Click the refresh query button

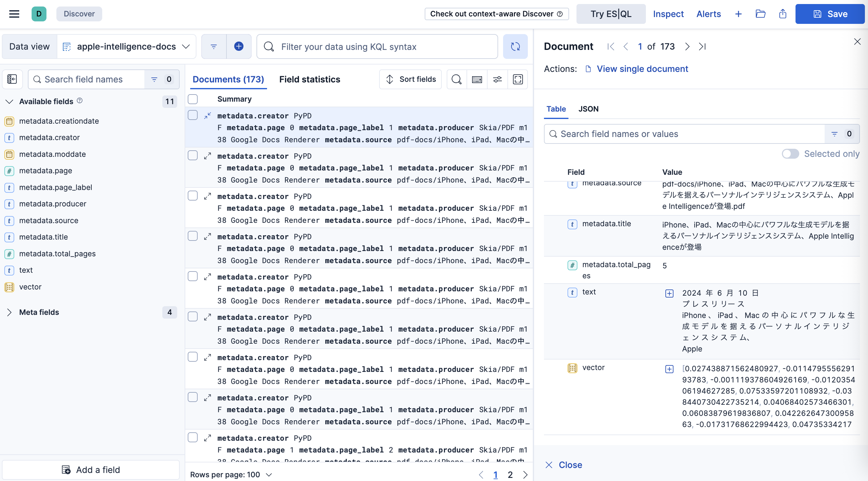tap(515, 46)
